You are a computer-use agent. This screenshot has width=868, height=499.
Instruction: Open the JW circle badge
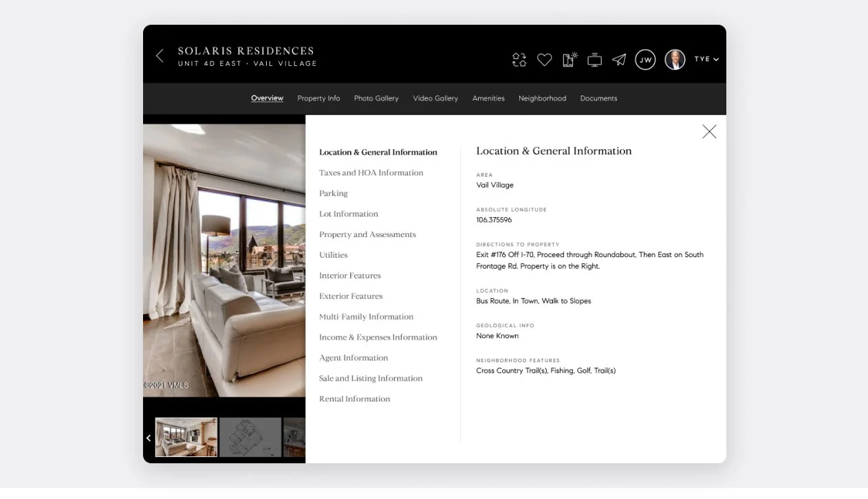click(645, 60)
